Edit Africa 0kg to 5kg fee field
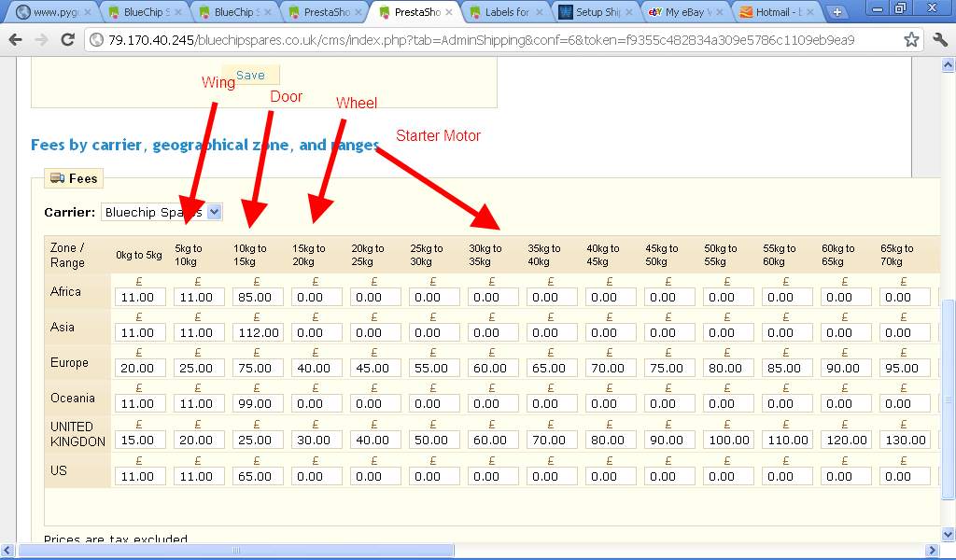956x560 pixels. (140, 298)
